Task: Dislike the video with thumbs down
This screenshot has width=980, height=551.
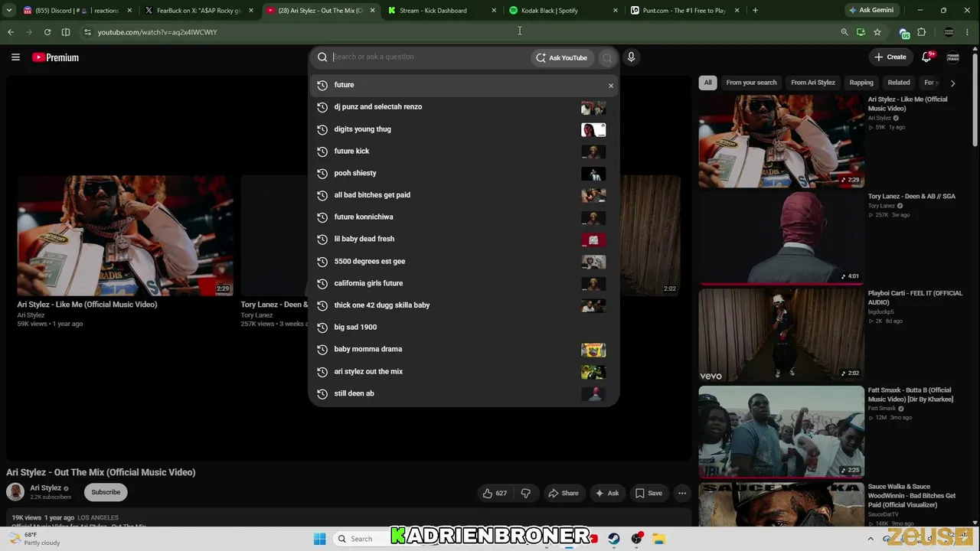Action: (525, 493)
